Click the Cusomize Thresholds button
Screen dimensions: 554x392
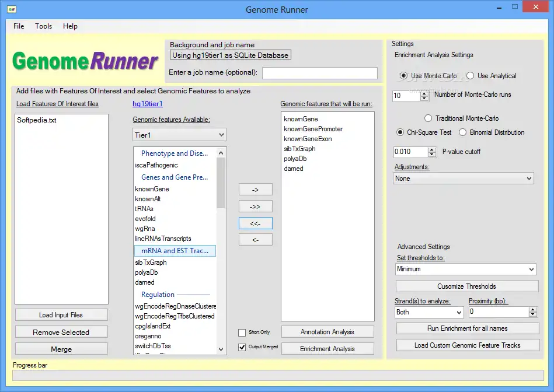click(467, 286)
